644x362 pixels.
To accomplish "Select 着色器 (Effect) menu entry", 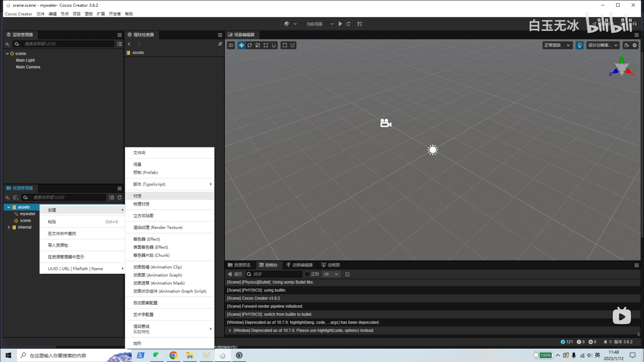I will (x=147, y=239).
